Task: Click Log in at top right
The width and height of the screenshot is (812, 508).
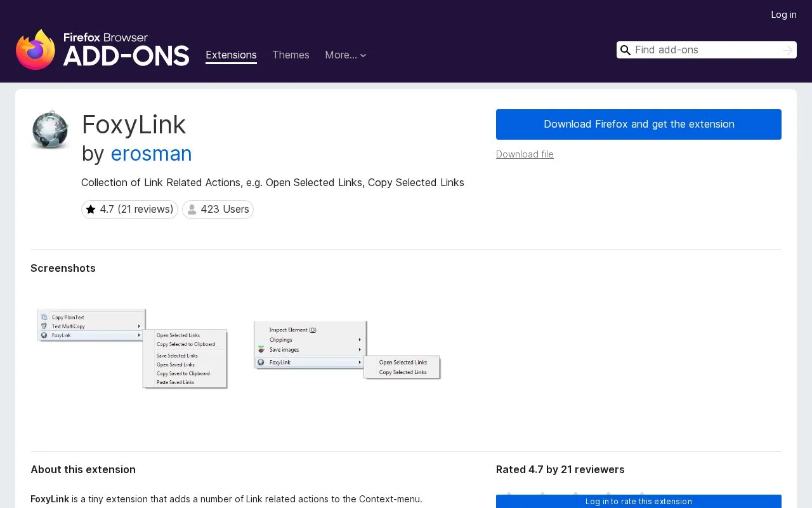Action: point(783,15)
